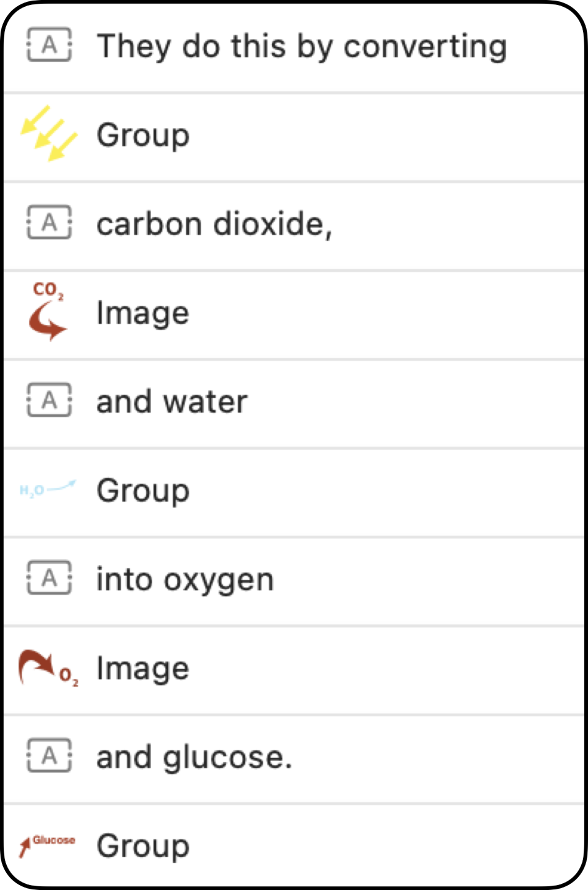588x890 pixels.
Task: Choose the "carbon dioxide," text label
Action: (214, 224)
